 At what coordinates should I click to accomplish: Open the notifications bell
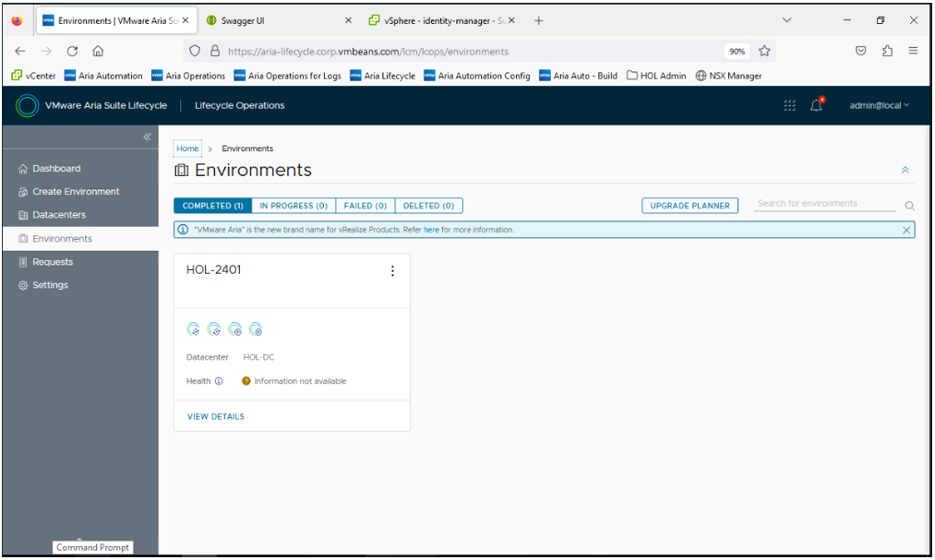(816, 105)
